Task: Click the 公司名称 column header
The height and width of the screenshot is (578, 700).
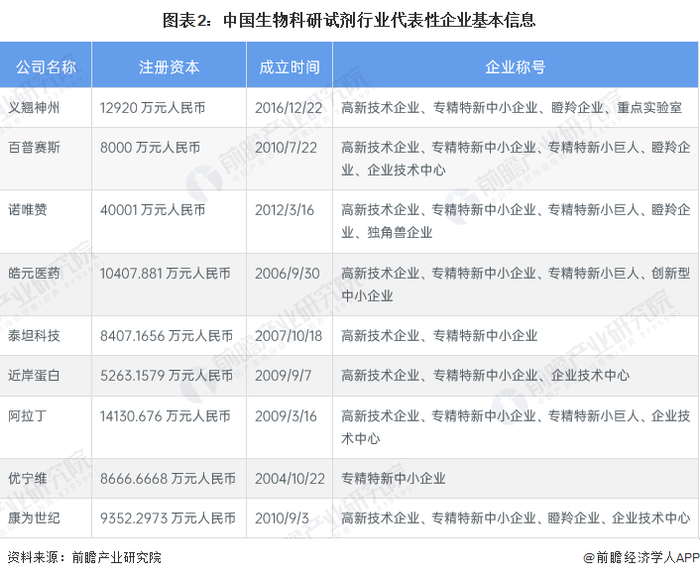Action: (46, 67)
